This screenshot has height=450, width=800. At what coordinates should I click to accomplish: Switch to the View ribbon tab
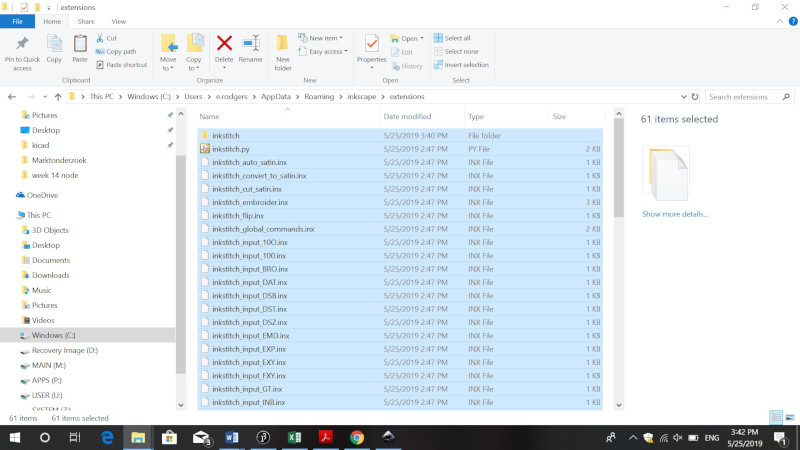[118, 21]
